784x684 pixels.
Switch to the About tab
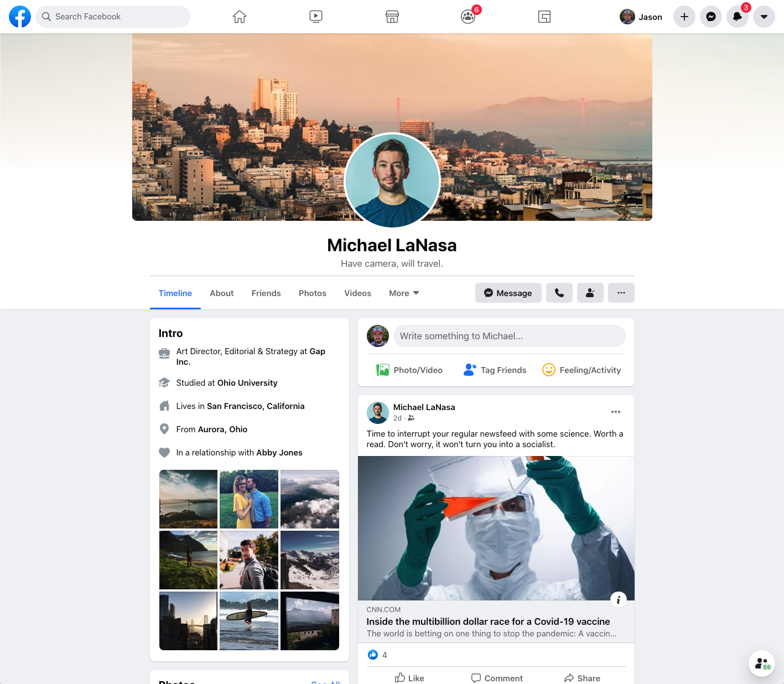(x=222, y=293)
